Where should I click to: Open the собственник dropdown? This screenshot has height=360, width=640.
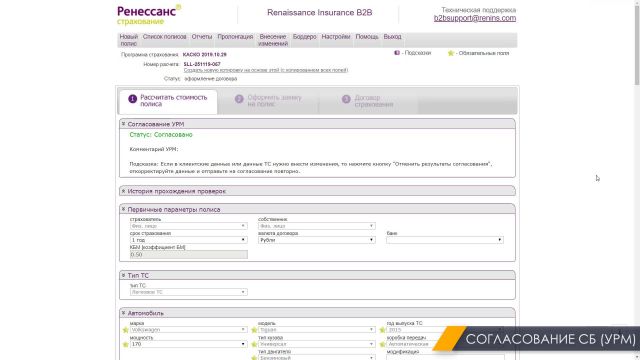coord(317,226)
